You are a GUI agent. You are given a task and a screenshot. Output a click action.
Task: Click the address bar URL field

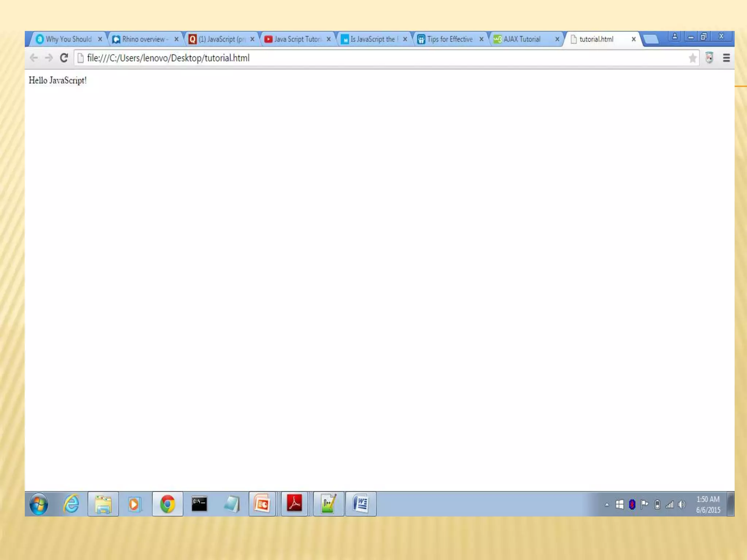pos(365,58)
